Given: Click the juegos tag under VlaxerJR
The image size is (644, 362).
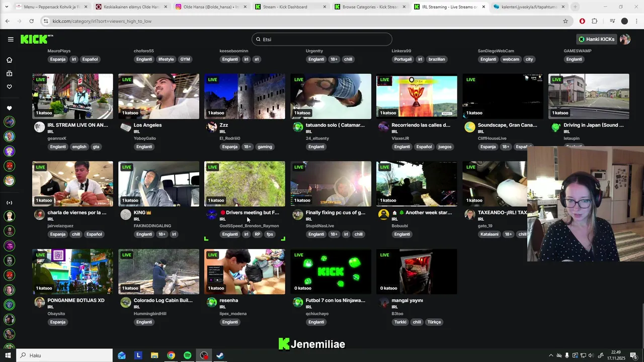Looking at the screenshot, I should coord(445,147).
